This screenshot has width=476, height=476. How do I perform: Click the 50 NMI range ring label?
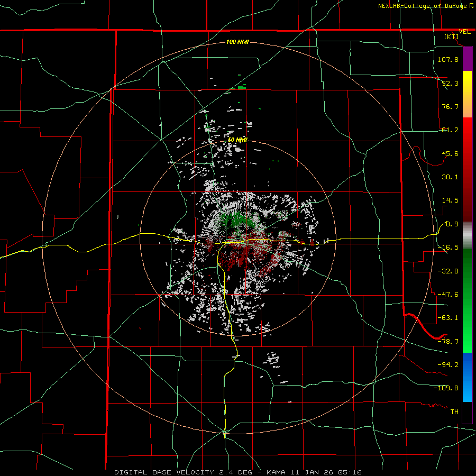point(237,140)
